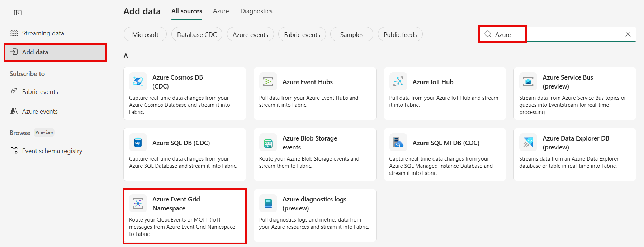Click the IoT Hub description text
Image resolution: width=644 pixels, height=247 pixels.
pos(444,101)
